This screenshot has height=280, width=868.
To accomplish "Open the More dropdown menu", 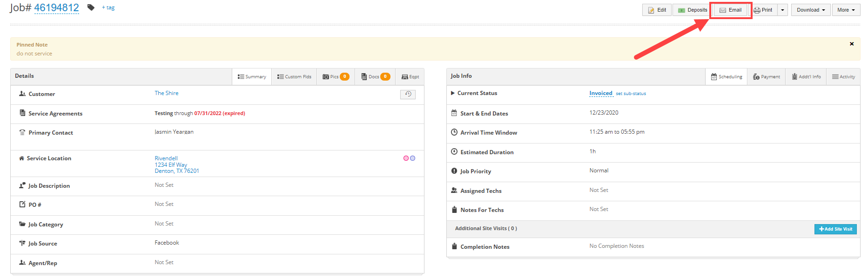I will [x=846, y=10].
